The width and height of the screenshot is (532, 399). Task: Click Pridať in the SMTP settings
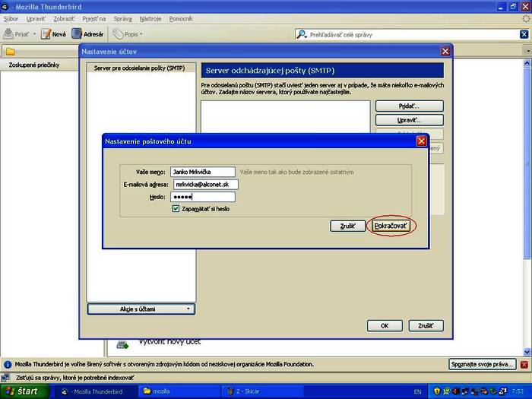(x=409, y=106)
